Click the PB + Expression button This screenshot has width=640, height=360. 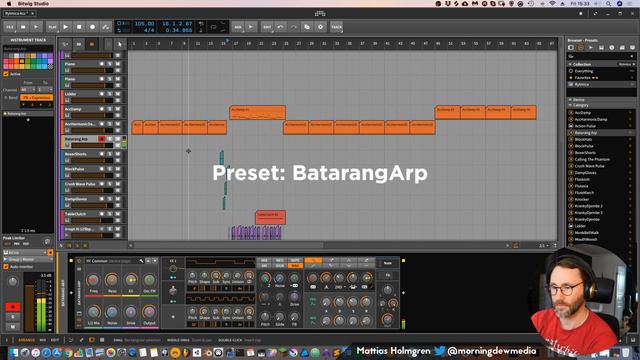pyautogui.click(x=36, y=98)
